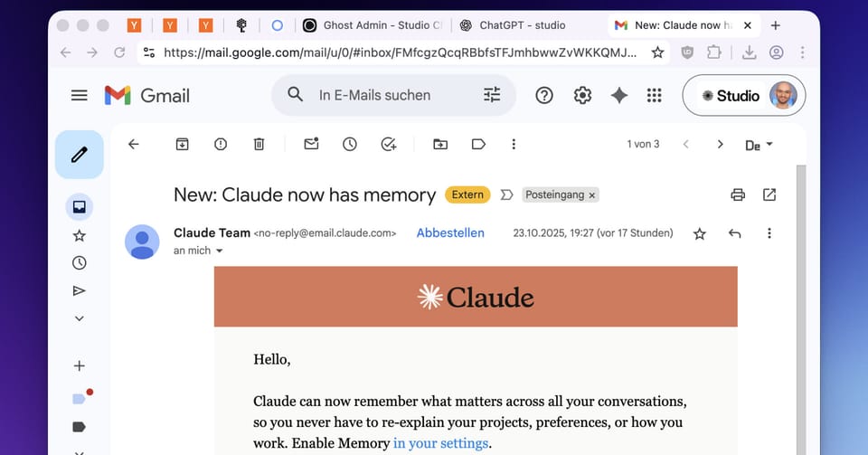Viewport: 868px width, 455px height.
Task: Click the Archive email icon
Action: click(x=183, y=144)
